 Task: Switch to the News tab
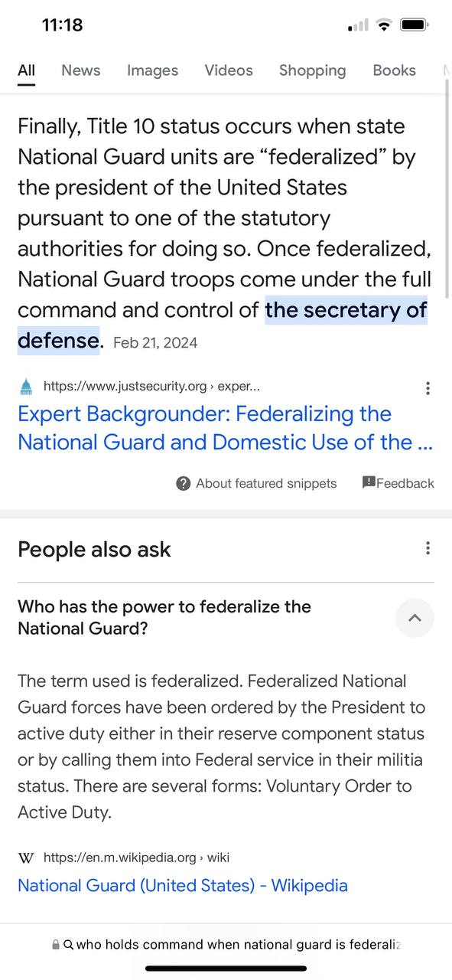click(81, 70)
